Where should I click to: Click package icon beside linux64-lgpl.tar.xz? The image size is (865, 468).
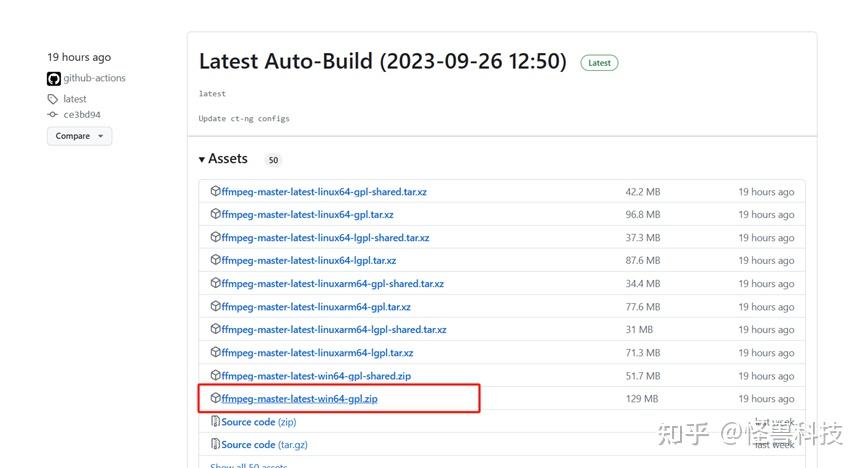tap(215, 260)
